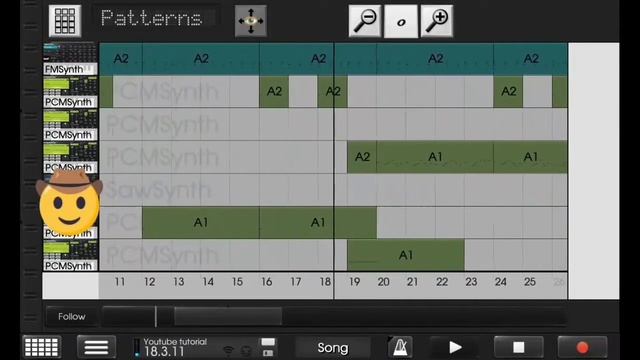Select A1 block in bottom PCMSynth row
This screenshot has height=360, width=640.
406,255
